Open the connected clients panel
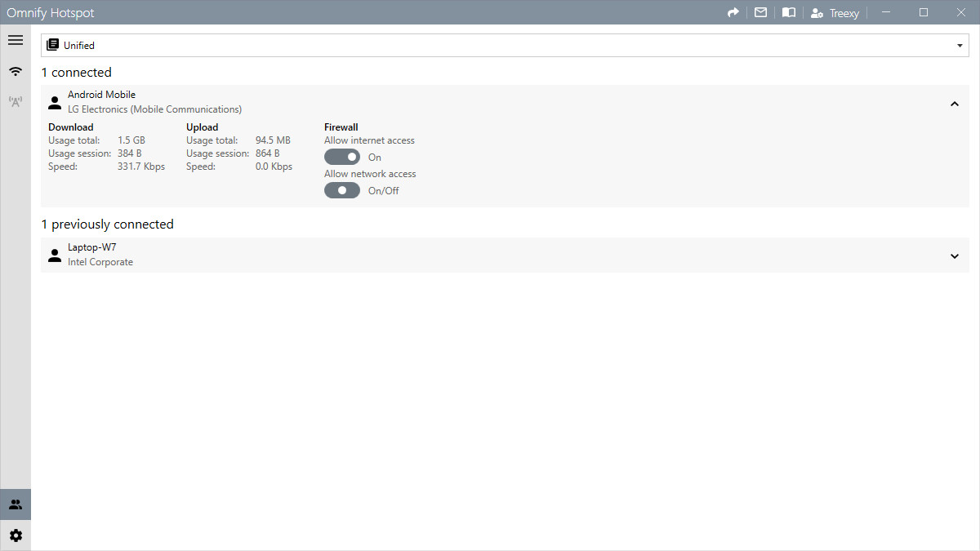The width and height of the screenshot is (980, 551). tap(15, 504)
